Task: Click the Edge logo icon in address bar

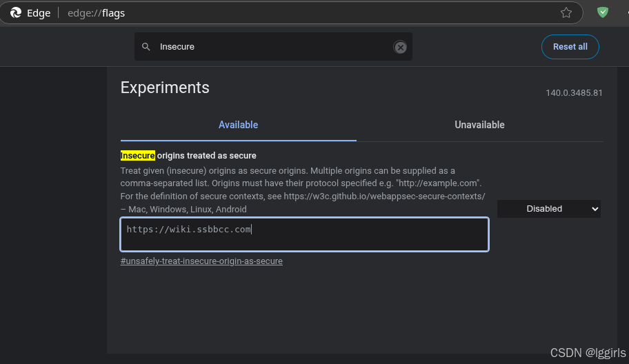Action: pos(15,13)
